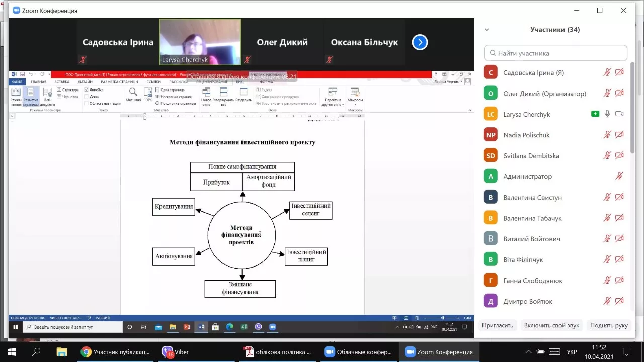
Task: Click the green screen-share icon for Larysa Cherchyk
Action: (x=595, y=114)
